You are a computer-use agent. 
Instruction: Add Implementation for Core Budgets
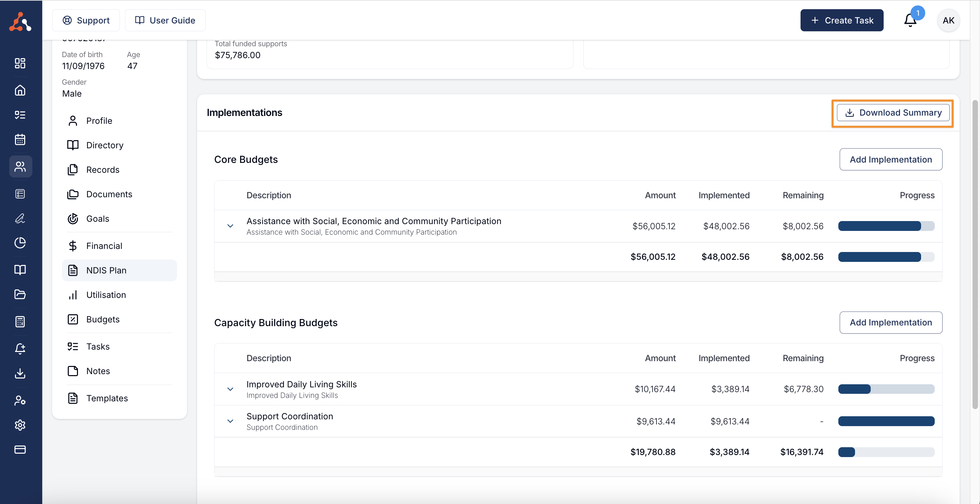pos(890,159)
